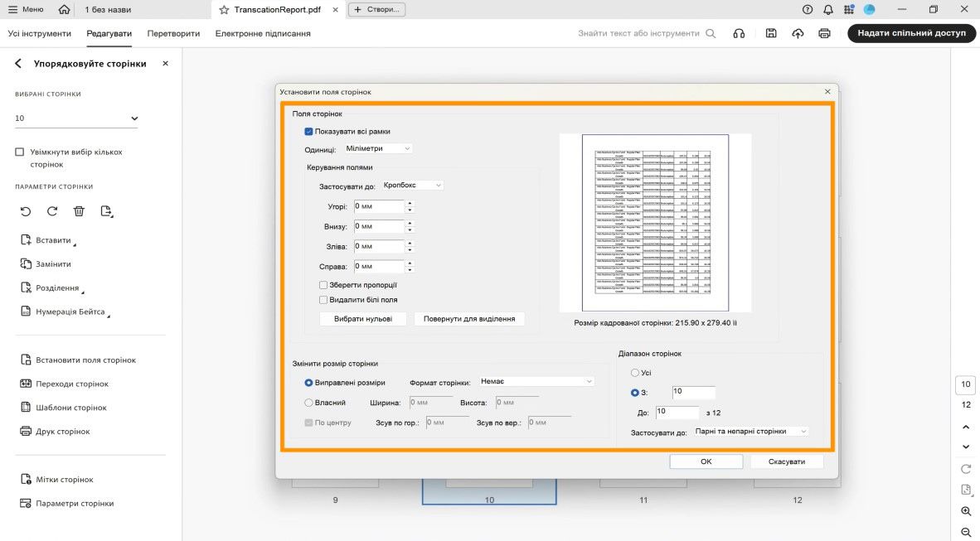
Task: Open the Усі інструменти tab
Action: click(39, 33)
